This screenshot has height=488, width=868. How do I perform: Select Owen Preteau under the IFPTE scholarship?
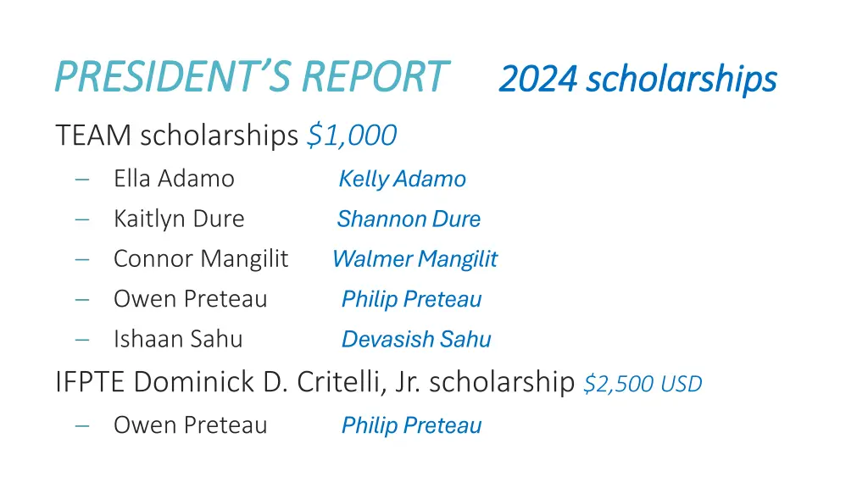191,425
